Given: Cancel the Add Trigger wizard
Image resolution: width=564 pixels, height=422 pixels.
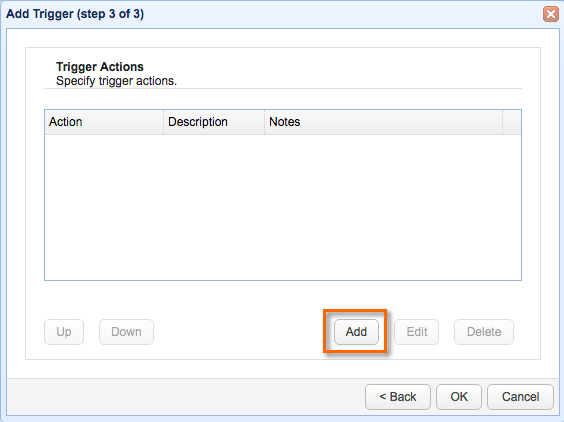Looking at the screenshot, I should (520, 397).
